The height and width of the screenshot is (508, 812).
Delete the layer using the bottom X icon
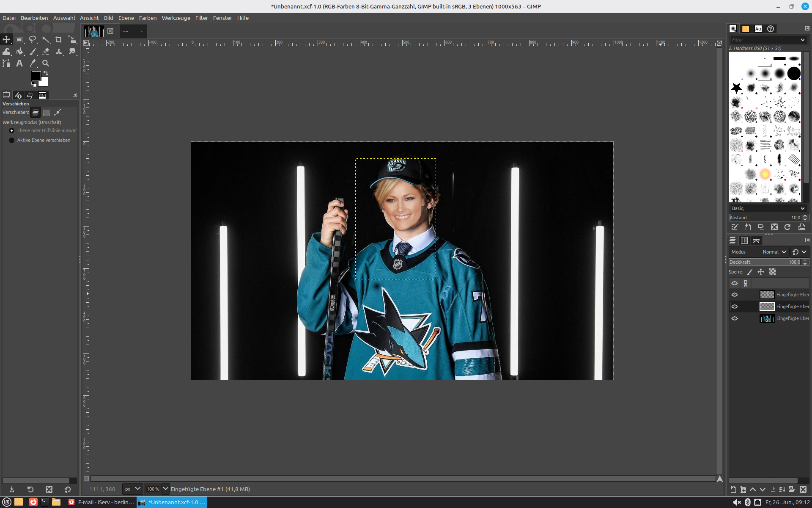click(803, 489)
